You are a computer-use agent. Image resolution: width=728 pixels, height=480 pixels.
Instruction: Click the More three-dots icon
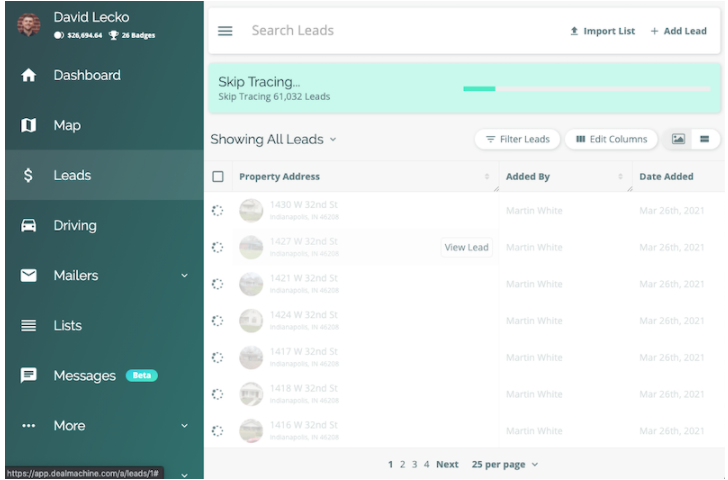(28, 426)
